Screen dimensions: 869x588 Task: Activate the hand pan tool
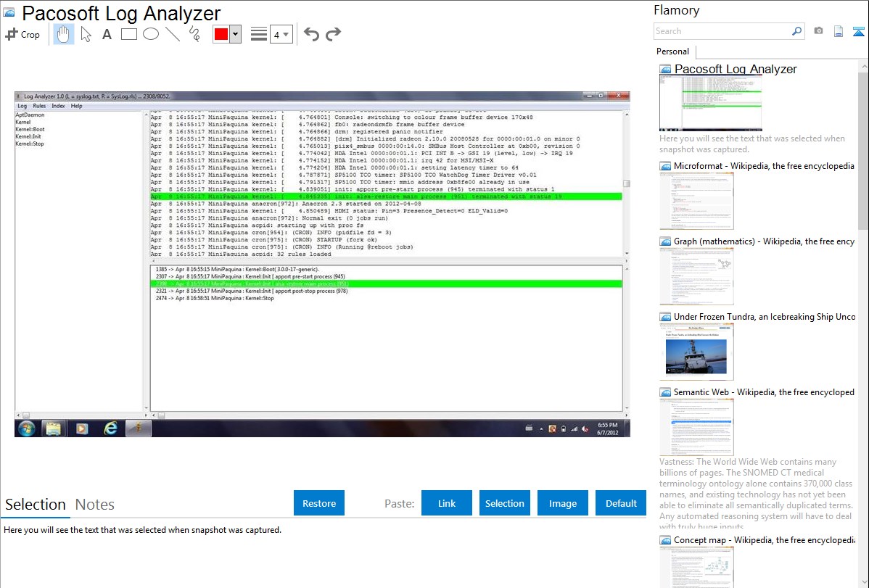coord(63,34)
